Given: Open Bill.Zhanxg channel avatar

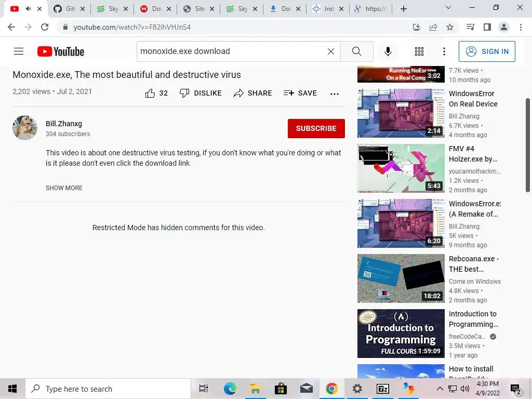Looking at the screenshot, I should (x=25, y=128).
